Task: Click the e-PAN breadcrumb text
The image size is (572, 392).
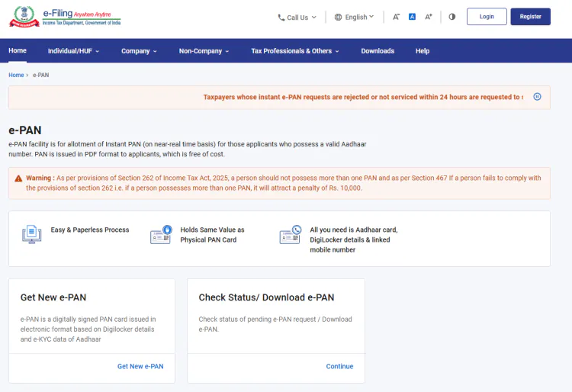Action: (41, 75)
